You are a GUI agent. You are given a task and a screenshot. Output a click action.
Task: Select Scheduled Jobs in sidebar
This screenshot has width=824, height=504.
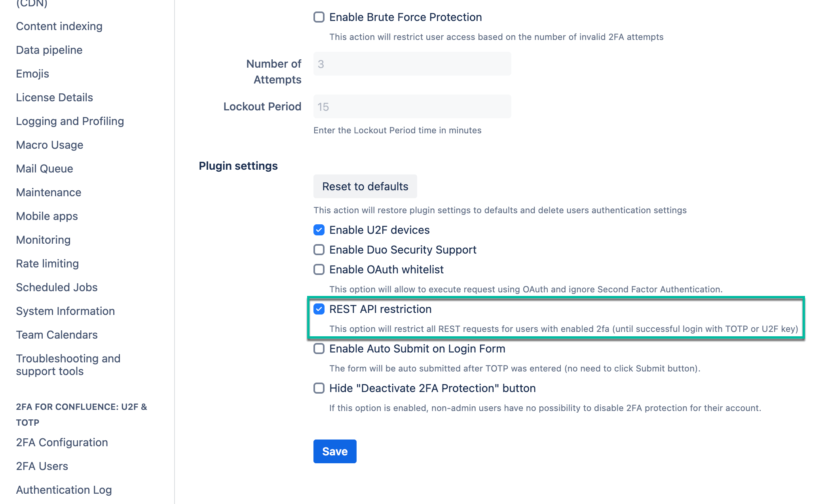57,287
